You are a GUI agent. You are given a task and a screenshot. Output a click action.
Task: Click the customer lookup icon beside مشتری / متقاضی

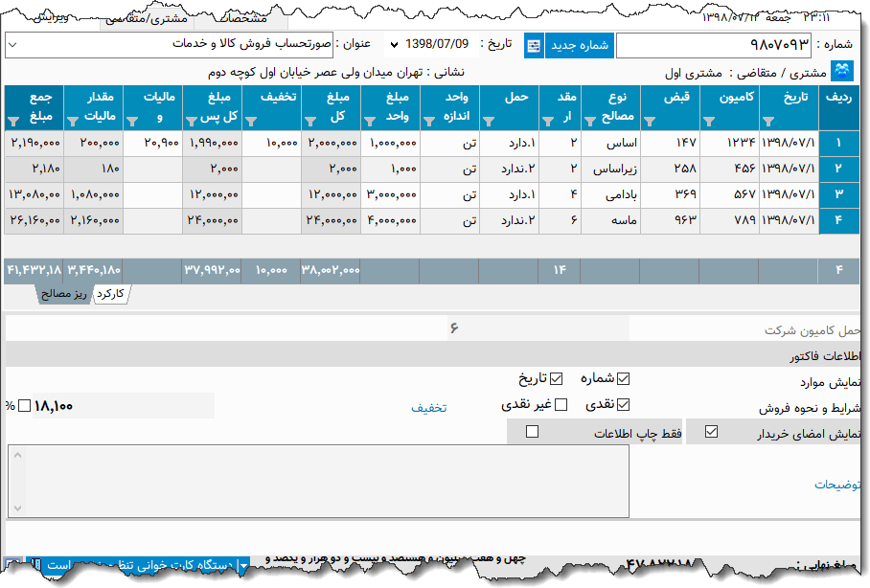pyautogui.click(x=843, y=72)
